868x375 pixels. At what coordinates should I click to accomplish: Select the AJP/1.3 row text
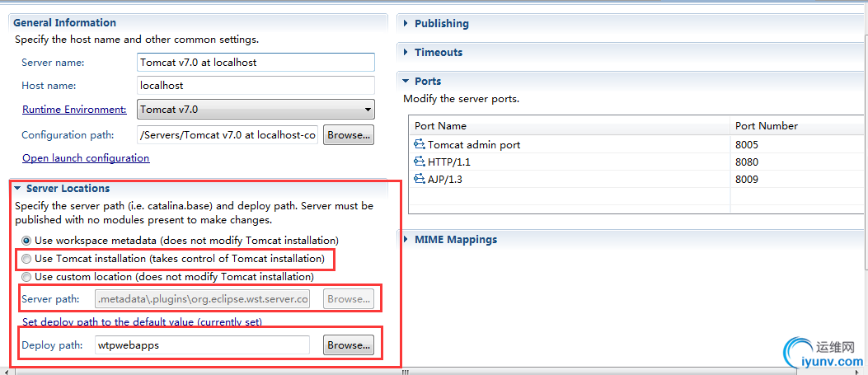coord(446,179)
